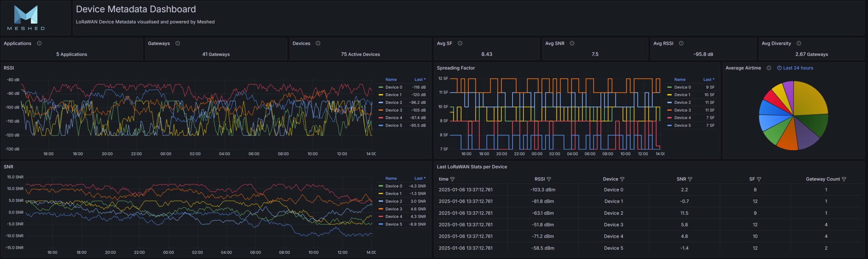Toggle Device 2 in SNR legend
The height and width of the screenshot is (259, 868).
(394, 201)
